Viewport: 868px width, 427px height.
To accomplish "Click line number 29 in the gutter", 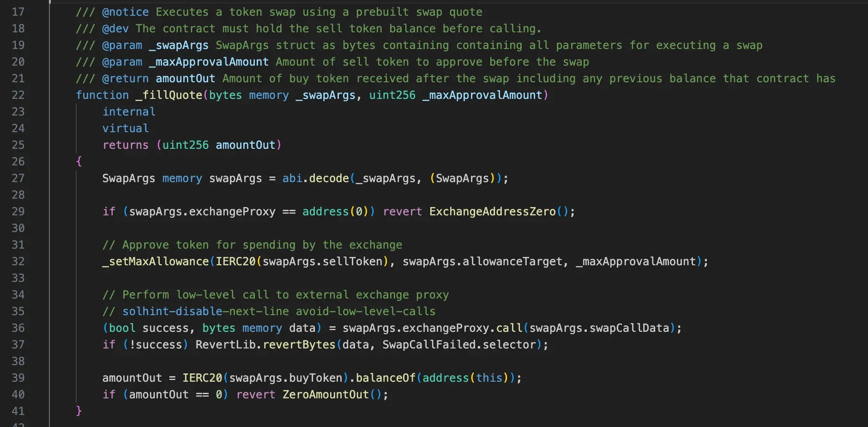I will 18,212.
